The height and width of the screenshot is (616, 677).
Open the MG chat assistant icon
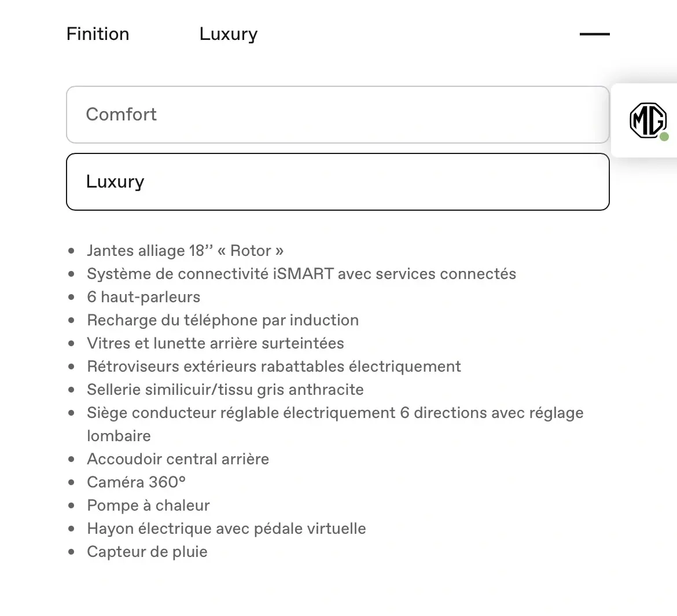[x=648, y=121]
